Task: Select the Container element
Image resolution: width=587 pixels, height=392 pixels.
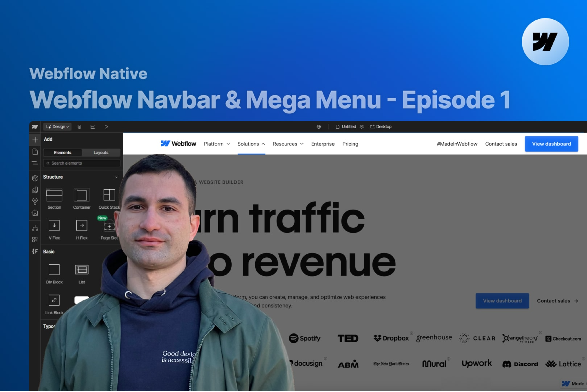Action: point(82,199)
